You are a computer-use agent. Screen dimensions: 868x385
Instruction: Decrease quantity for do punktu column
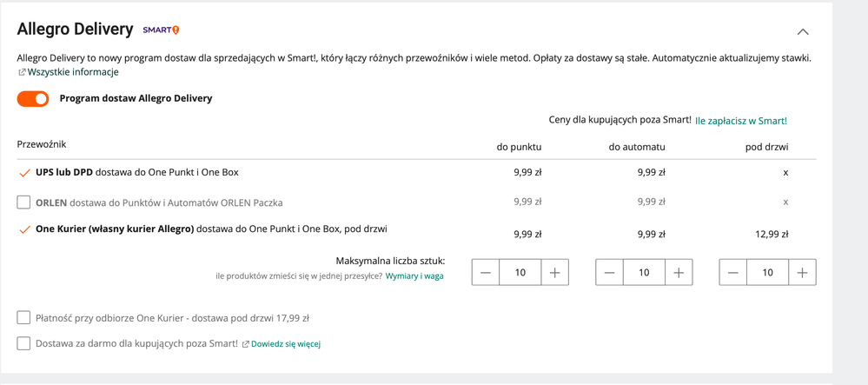coord(486,273)
